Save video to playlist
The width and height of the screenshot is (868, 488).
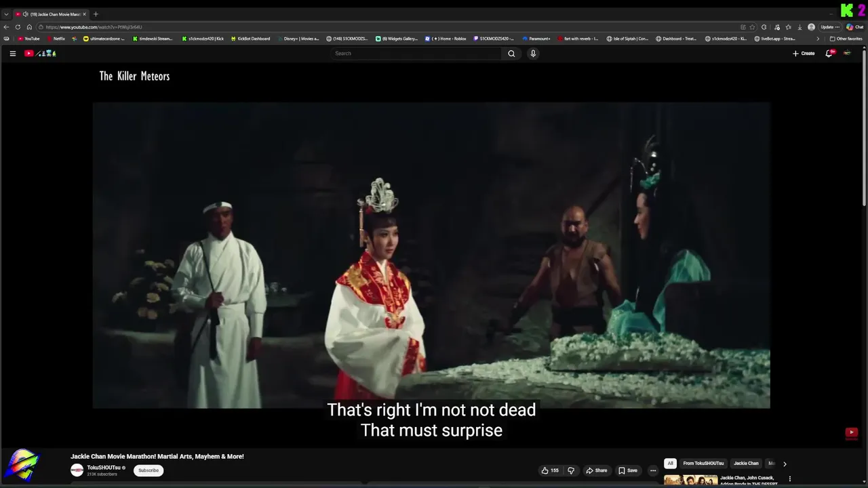pyautogui.click(x=628, y=470)
